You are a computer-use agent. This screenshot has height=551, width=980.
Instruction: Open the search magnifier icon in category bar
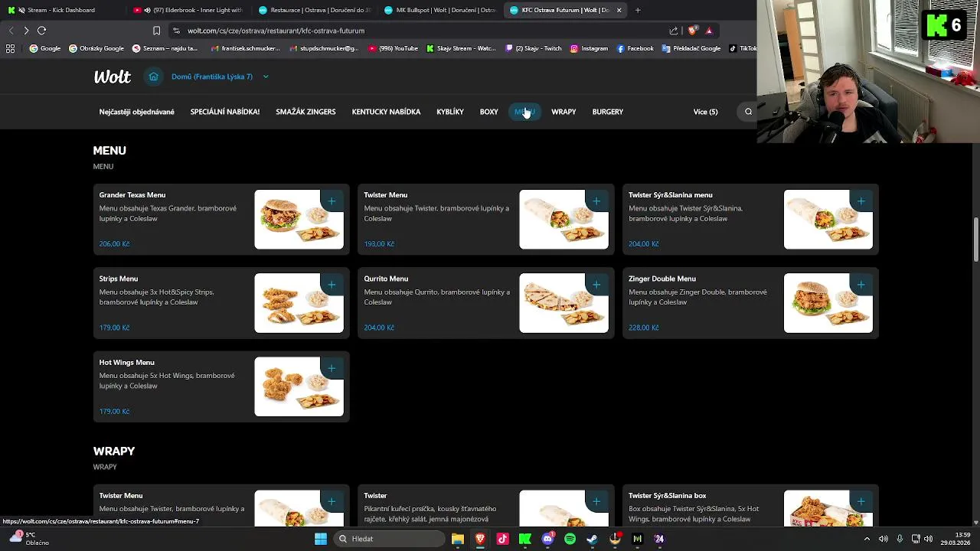pyautogui.click(x=748, y=112)
